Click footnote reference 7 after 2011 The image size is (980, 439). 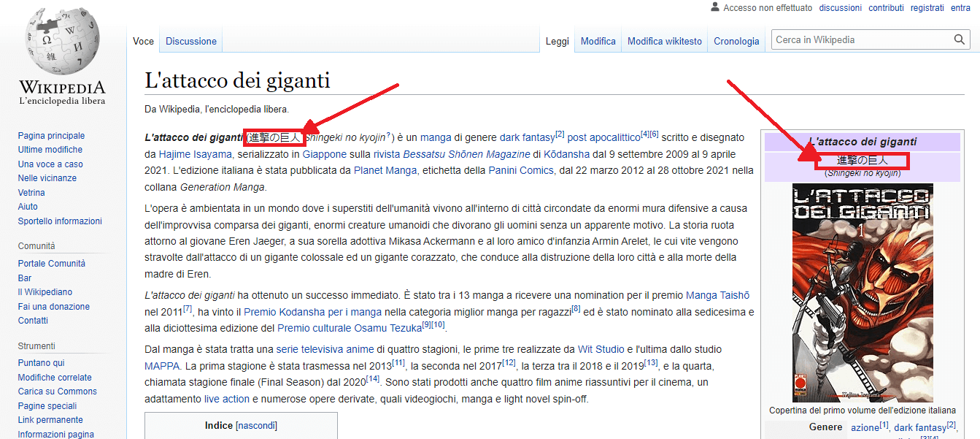188,309
